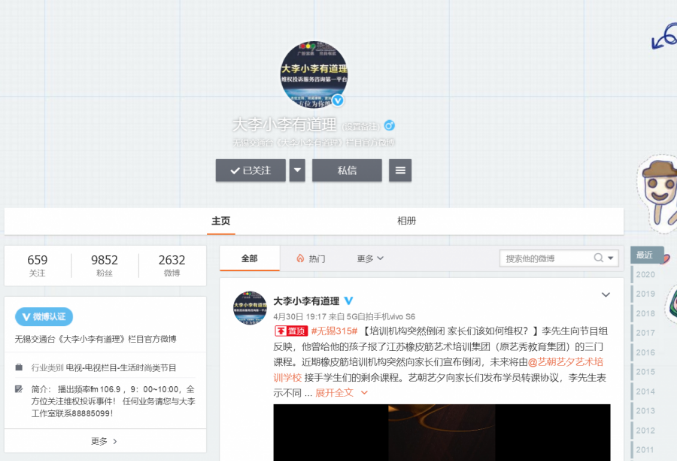Click the 私信 private message button
The height and width of the screenshot is (461, 677).
point(347,170)
